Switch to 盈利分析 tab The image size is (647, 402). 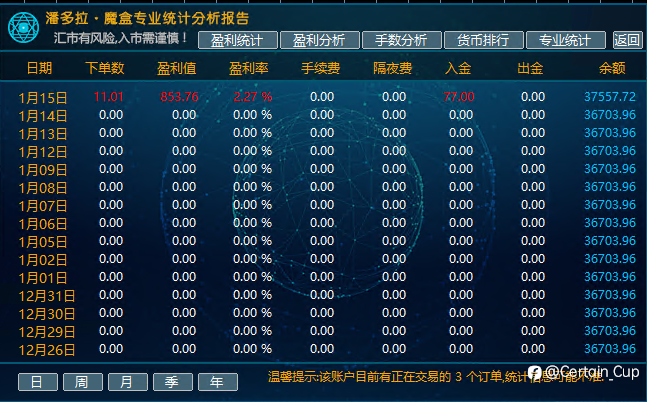(x=320, y=40)
